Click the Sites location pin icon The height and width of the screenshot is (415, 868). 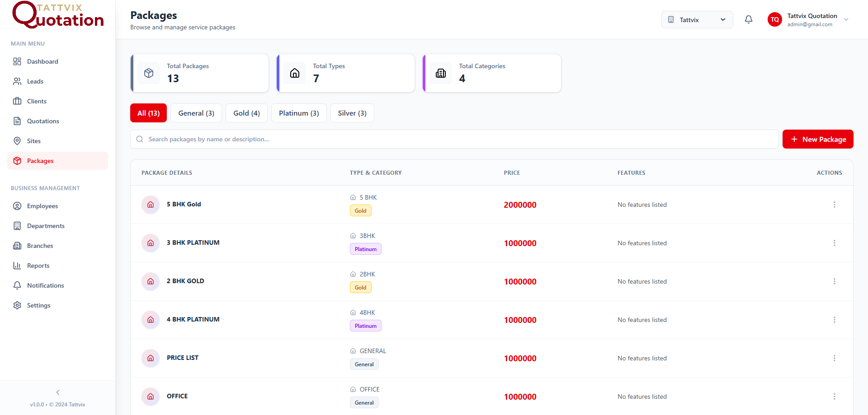point(17,141)
